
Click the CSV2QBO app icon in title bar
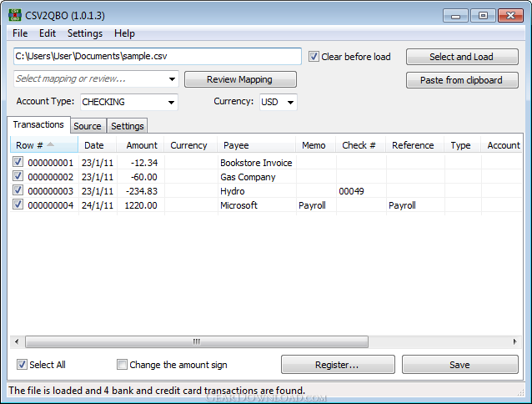[14, 15]
